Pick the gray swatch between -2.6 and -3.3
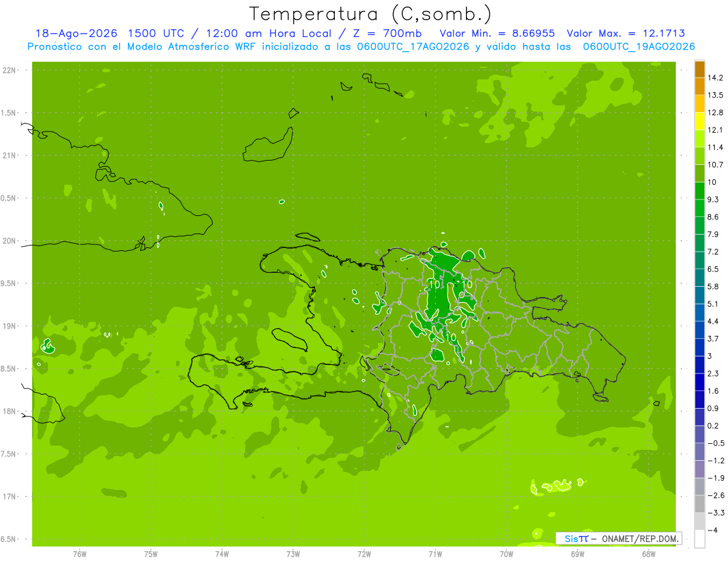728x562 pixels. [699, 504]
